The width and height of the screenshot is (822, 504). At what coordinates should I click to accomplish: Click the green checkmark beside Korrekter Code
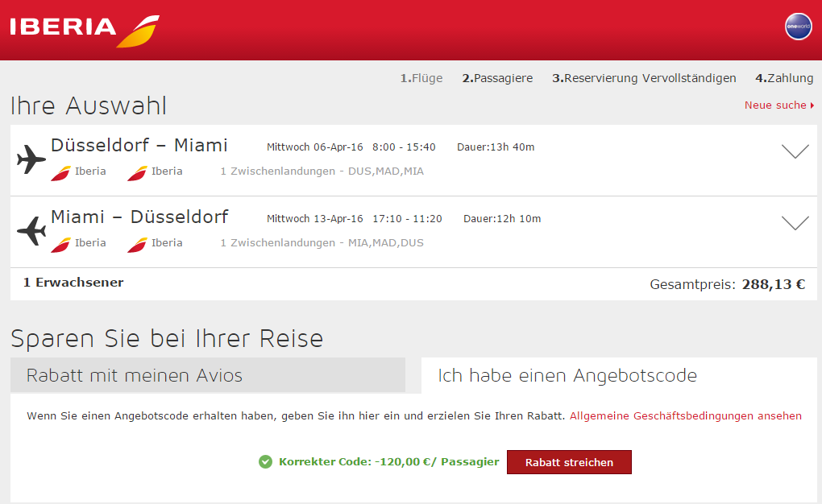[265, 461]
